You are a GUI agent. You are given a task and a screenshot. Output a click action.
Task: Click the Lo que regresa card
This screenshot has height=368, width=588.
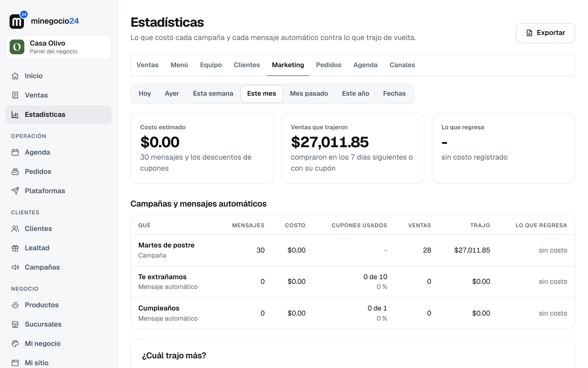click(503, 148)
